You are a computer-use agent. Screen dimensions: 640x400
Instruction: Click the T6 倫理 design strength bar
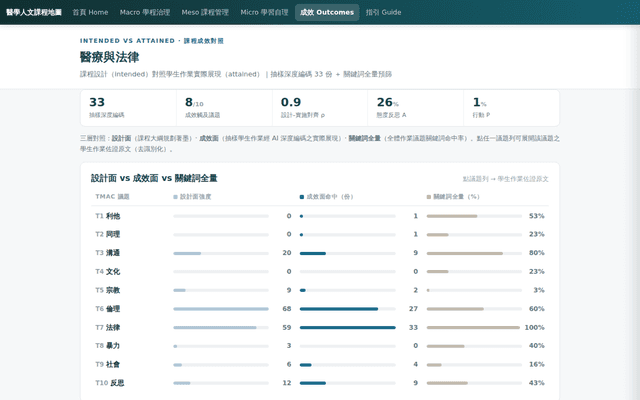[x=221, y=309]
